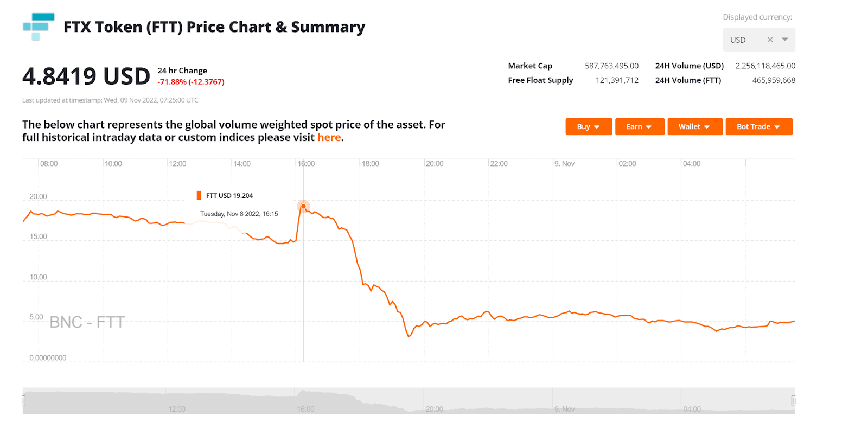Click the orange FTT USD legend swatch
This screenshot has height=435, width=868.
click(x=199, y=195)
